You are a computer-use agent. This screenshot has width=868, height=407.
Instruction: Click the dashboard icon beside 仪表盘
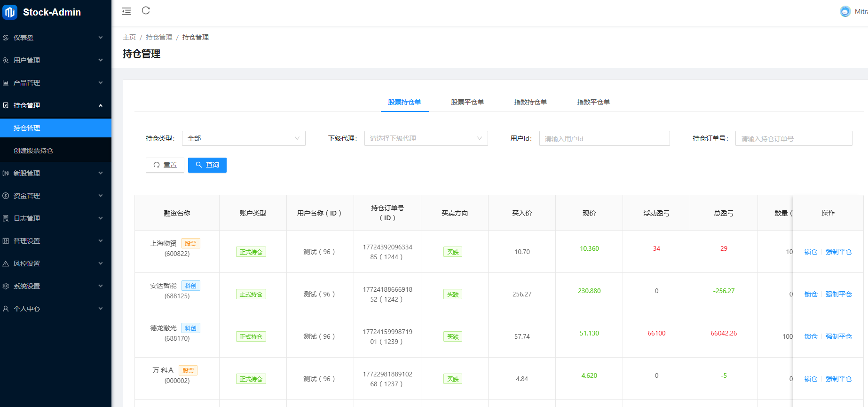click(6, 38)
